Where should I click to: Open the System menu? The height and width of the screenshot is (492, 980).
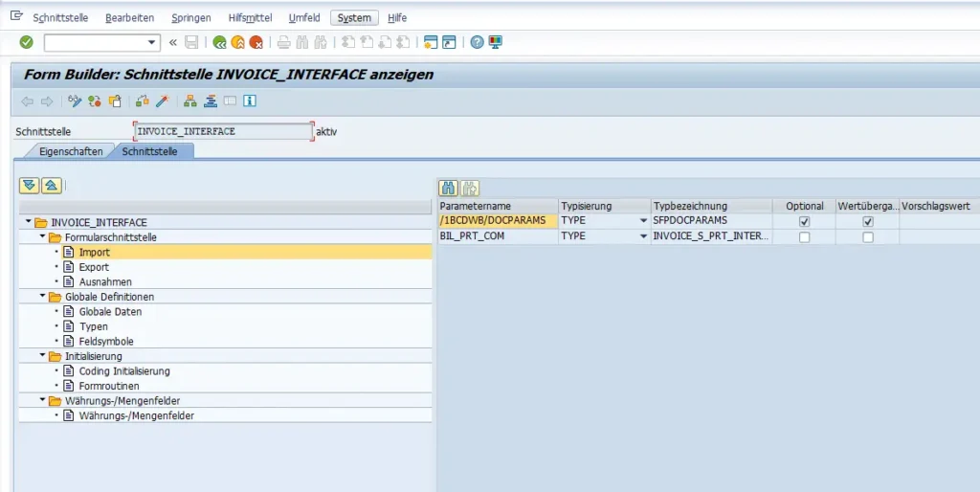coord(354,17)
